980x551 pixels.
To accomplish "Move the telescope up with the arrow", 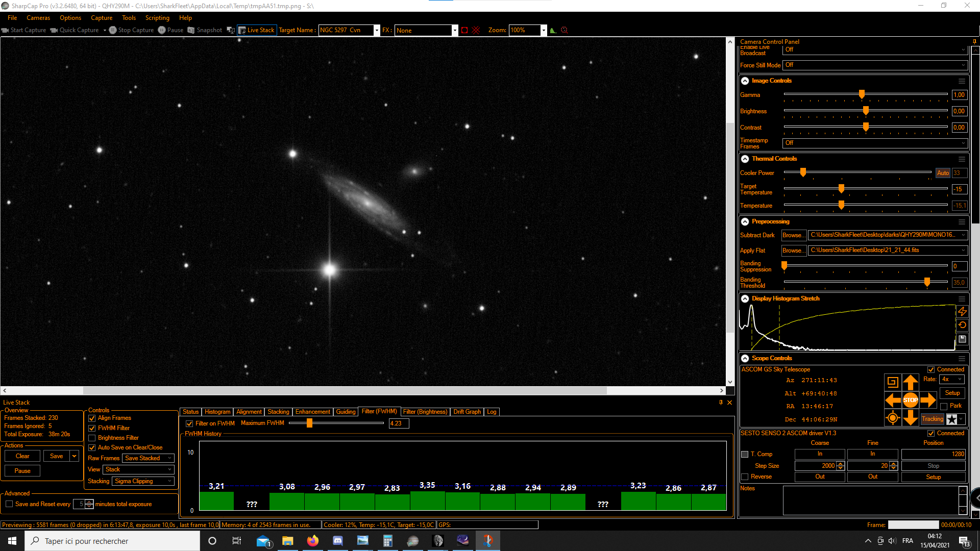I will click(x=910, y=382).
